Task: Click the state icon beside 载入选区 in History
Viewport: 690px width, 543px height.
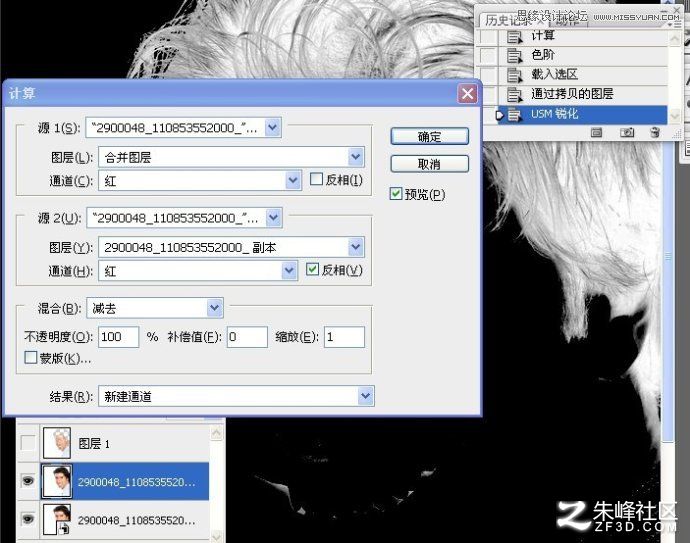Action: (514, 75)
